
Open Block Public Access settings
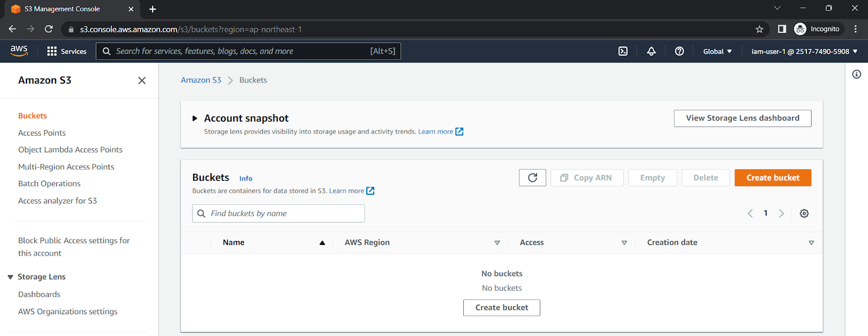pos(74,247)
